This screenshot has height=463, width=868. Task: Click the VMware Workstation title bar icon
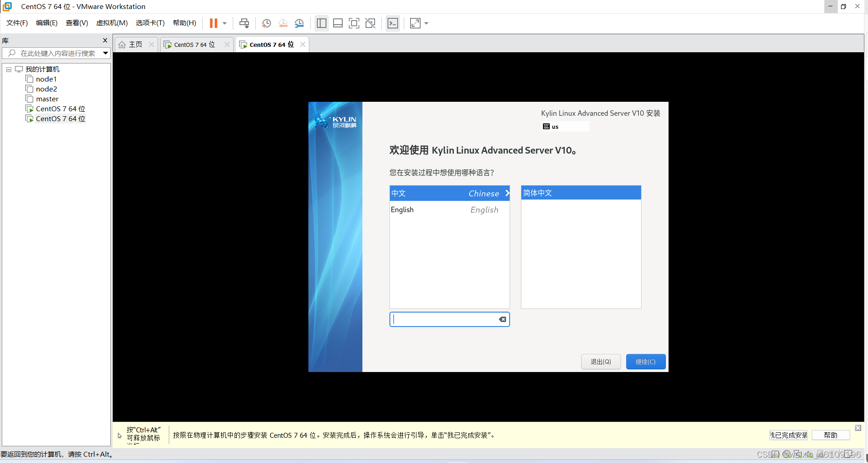[7, 6]
